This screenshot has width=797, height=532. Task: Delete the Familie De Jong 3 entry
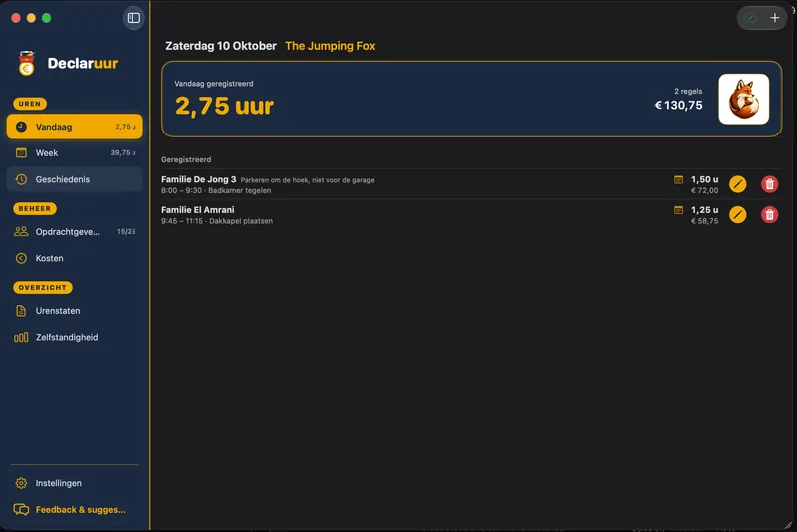[x=769, y=184]
